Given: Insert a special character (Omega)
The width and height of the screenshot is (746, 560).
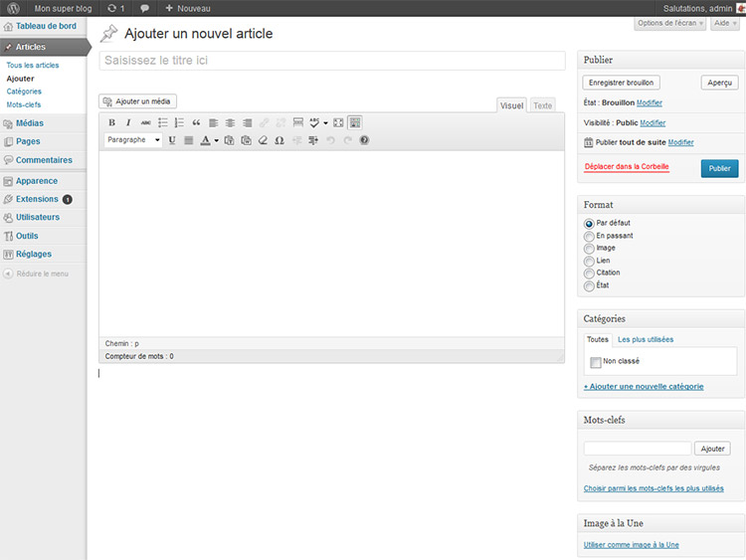Looking at the screenshot, I should pos(280,140).
